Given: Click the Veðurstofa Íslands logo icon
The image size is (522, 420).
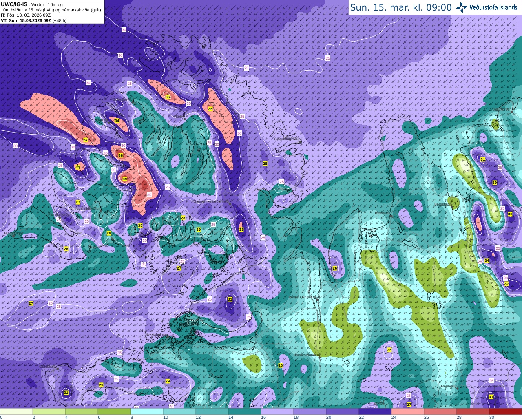Looking at the screenshot, I should pyautogui.click(x=462, y=7).
